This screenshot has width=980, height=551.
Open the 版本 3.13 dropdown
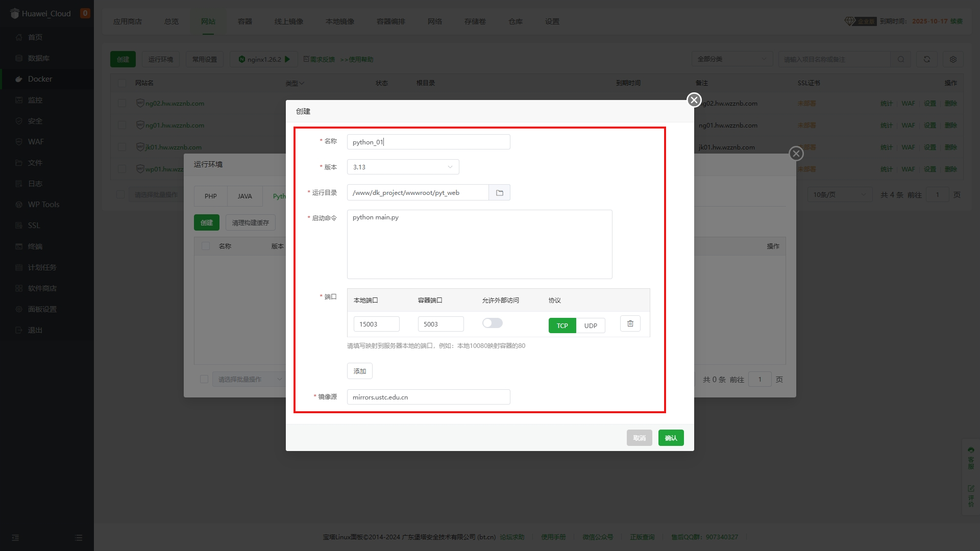pos(403,167)
